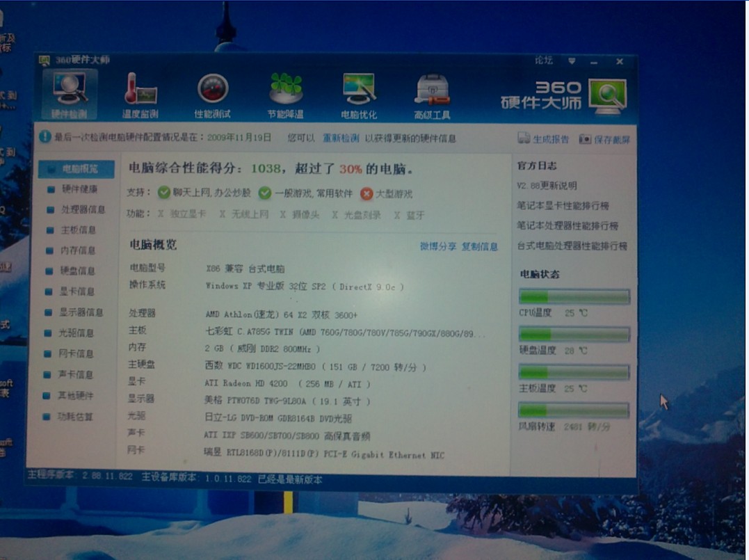Select 内存信息 in the sidebar
The height and width of the screenshot is (560, 749).
72,250
